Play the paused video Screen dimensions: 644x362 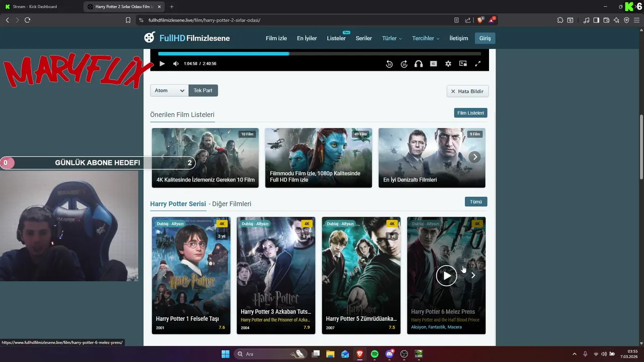pos(162,64)
